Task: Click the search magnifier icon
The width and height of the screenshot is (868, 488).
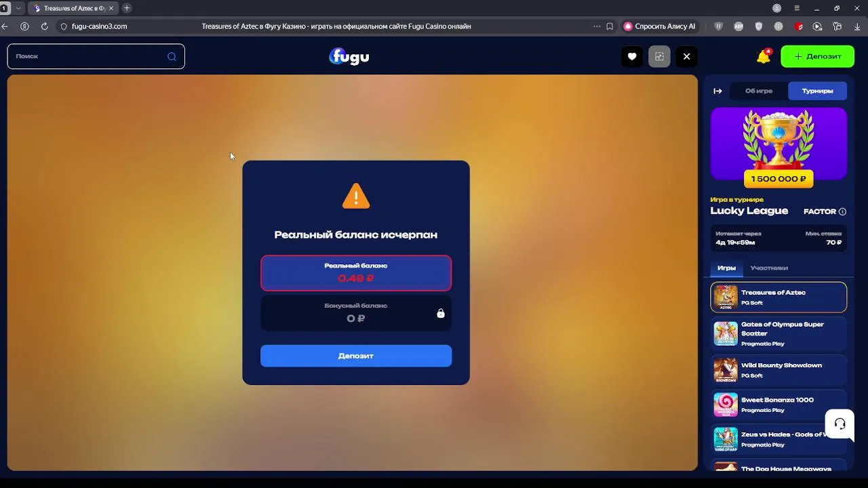Action: (172, 56)
